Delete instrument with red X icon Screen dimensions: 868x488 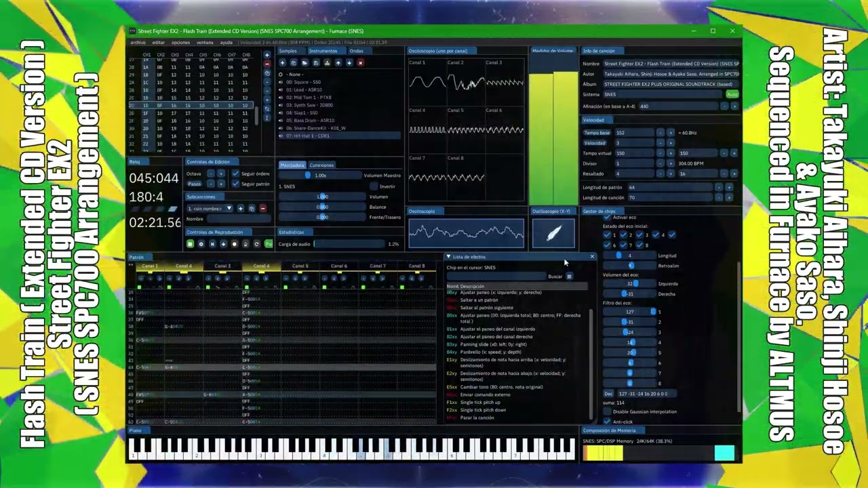(360, 62)
